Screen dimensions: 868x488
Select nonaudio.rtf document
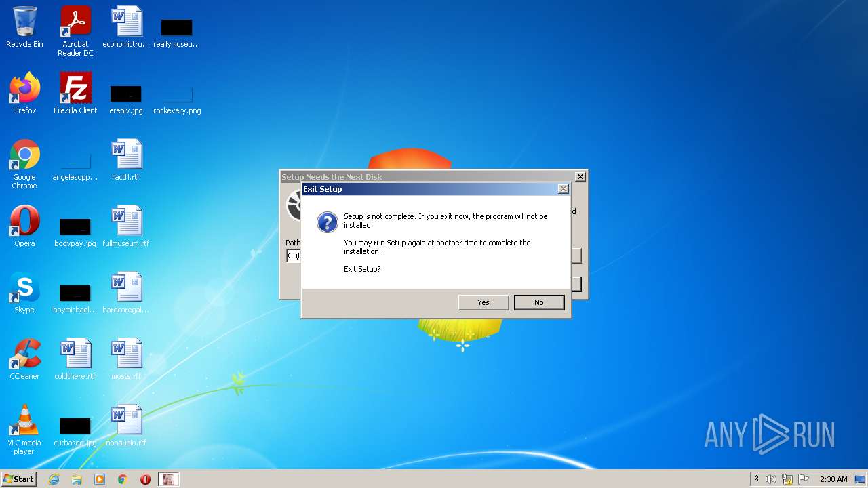point(126,426)
